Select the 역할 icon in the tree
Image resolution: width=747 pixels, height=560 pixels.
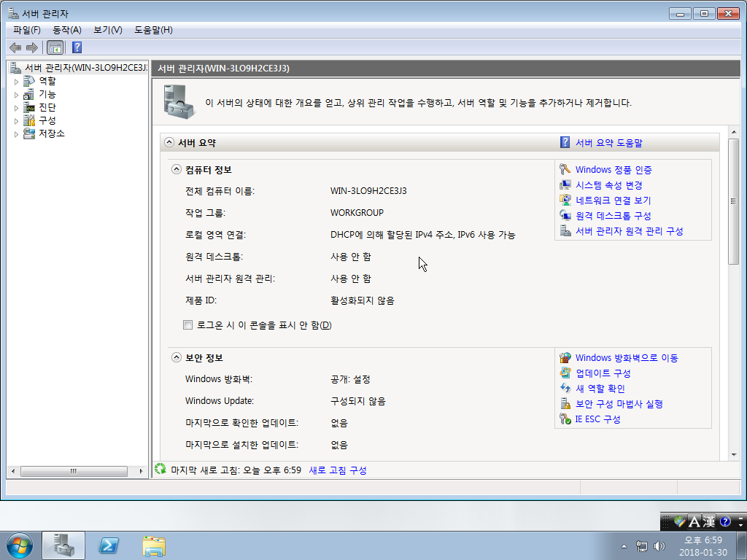(x=29, y=81)
